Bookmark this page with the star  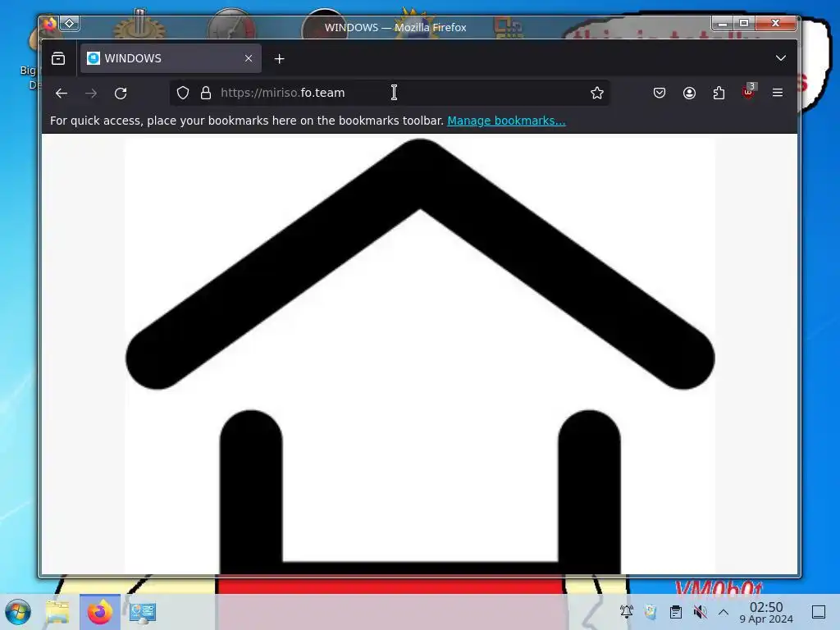click(597, 93)
